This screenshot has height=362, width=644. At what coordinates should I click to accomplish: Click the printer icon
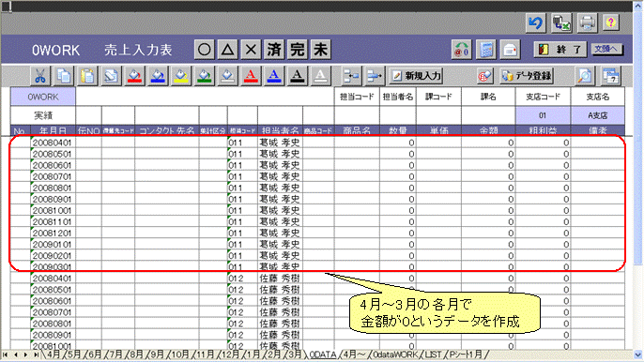pos(587,23)
